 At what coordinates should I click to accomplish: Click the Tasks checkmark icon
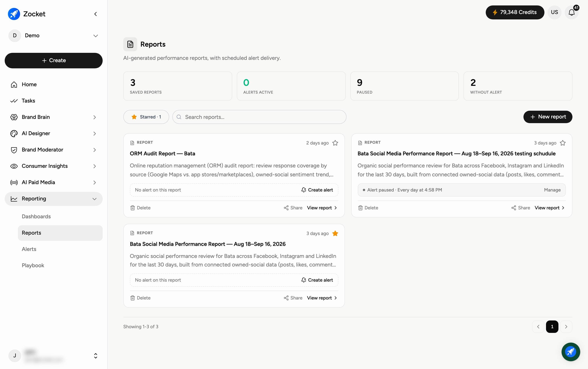tap(14, 101)
